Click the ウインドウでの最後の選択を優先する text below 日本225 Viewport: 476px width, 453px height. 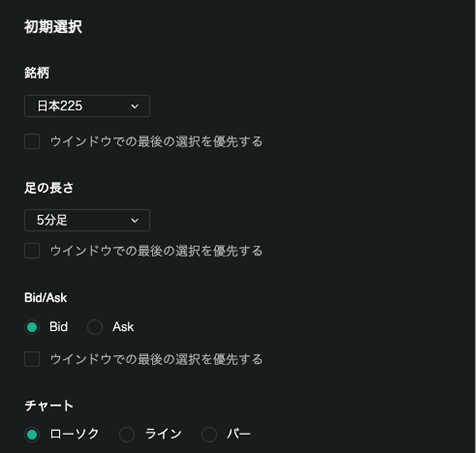click(156, 141)
